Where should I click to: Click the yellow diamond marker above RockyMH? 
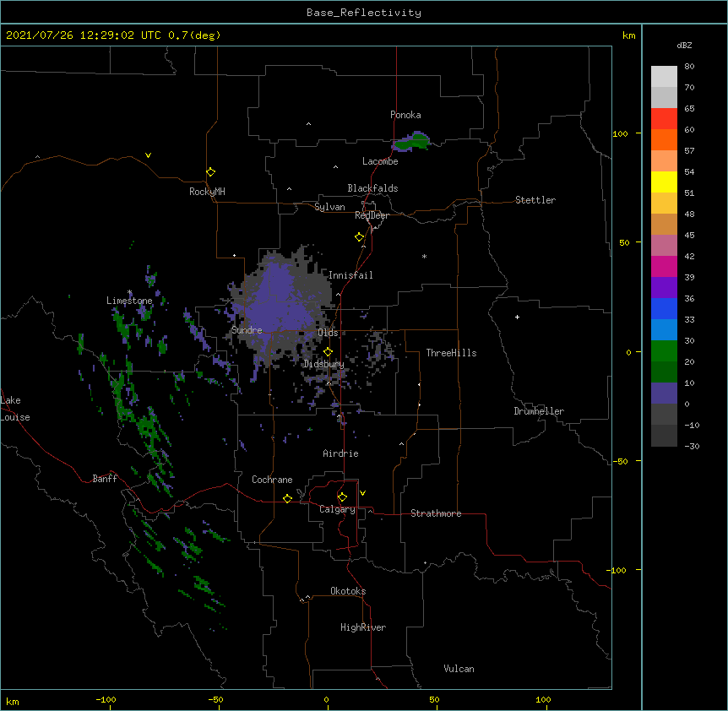tap(210, 172)
